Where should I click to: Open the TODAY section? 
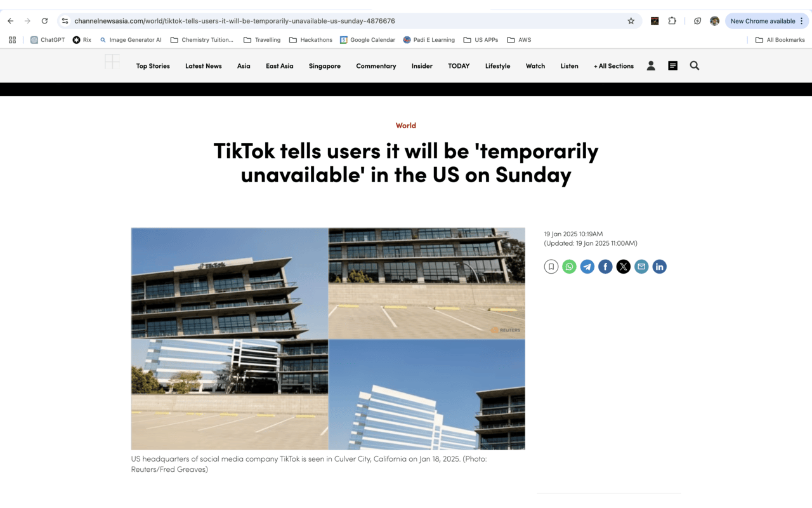[459, 66]
